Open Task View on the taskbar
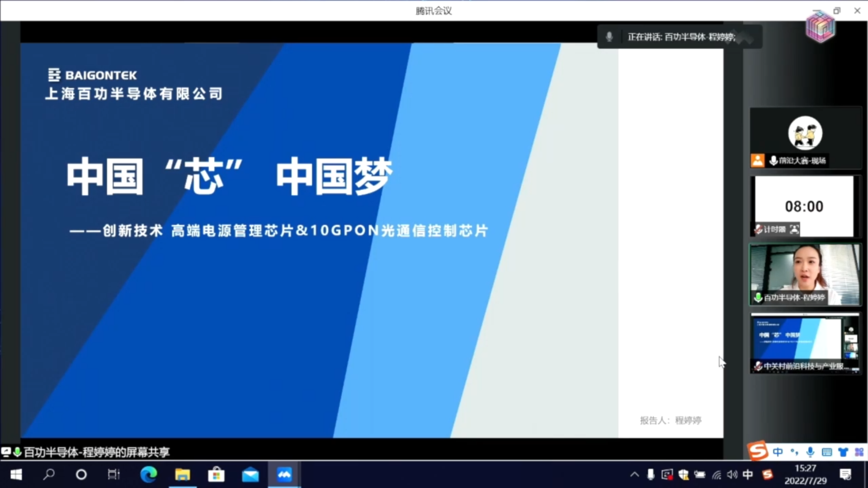Image resolution: width=868 pixels, height=488 pixels. coord(114,474)
